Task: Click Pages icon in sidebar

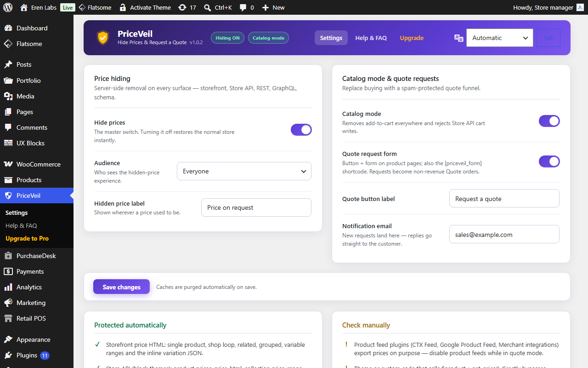Action: [x=8, y=112]
